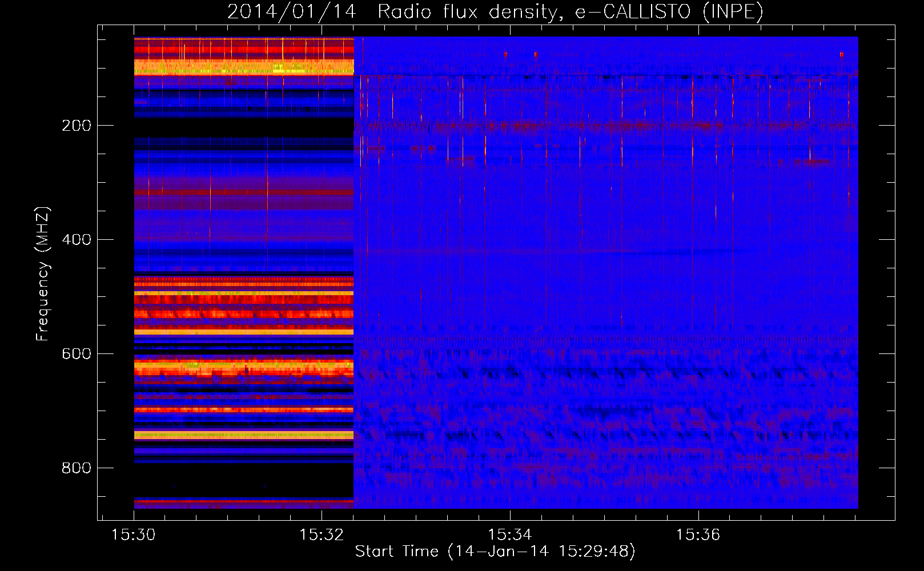Click the 'Start Time (14-Jan-14 15:29:48)' label

pos(495,552)
